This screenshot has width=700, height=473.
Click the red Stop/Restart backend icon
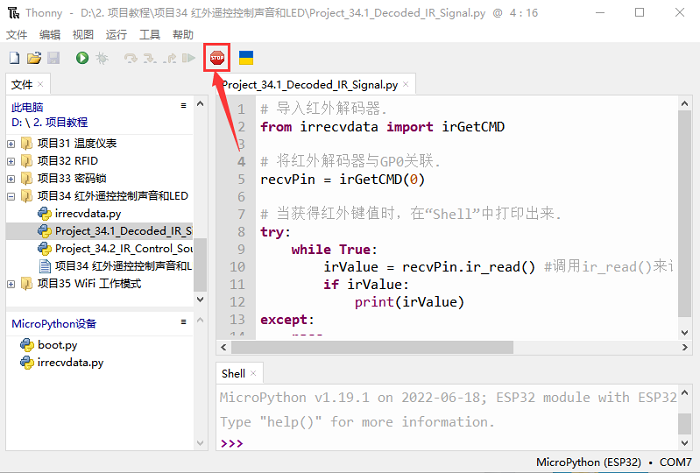coord(216,58)
